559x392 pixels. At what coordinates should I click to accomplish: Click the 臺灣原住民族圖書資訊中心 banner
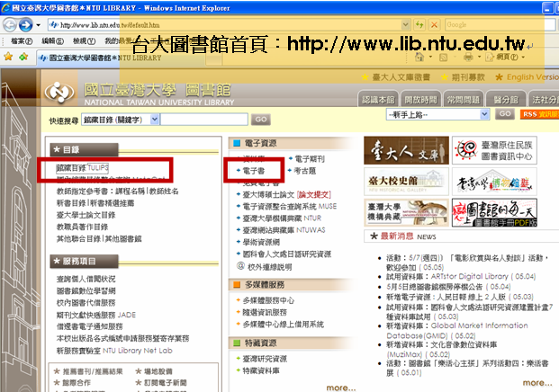(x=494, y=150)
